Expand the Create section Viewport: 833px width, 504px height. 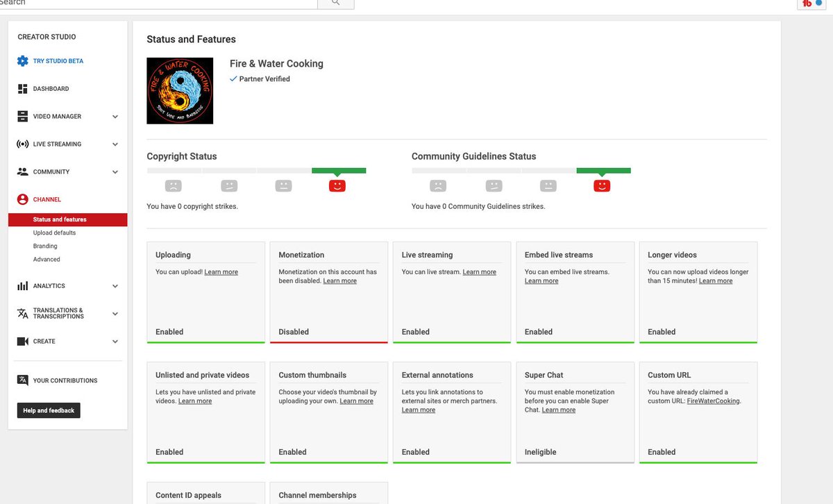tap(115, 342)
